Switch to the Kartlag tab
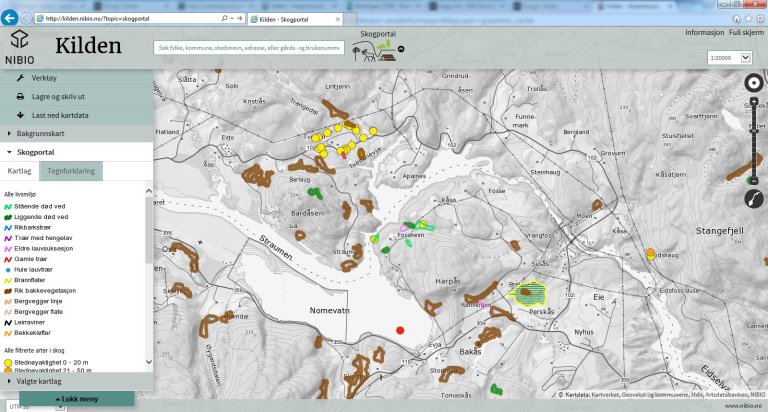Screen dimensions: 768x412 click(19, 171)
